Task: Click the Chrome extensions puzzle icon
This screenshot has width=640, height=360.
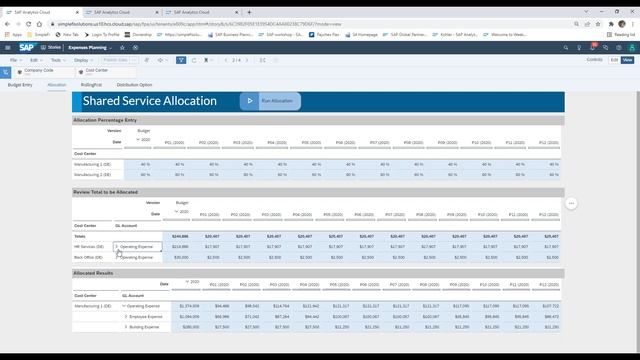Action: click(611, 24)
